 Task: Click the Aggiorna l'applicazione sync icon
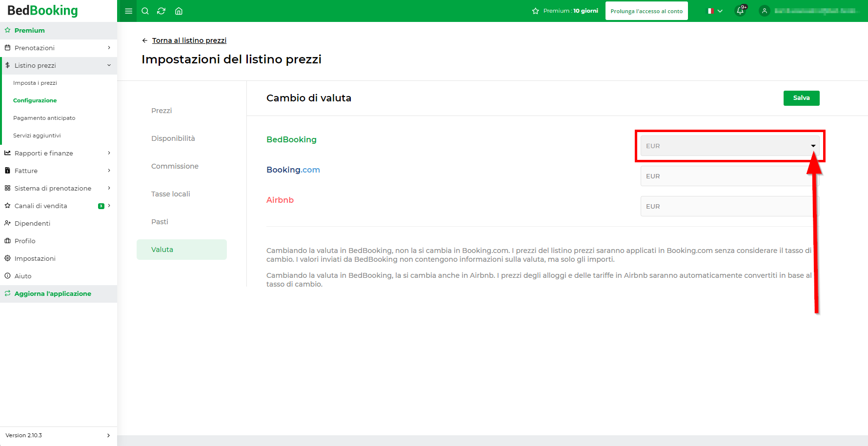[x=7, y=293]
